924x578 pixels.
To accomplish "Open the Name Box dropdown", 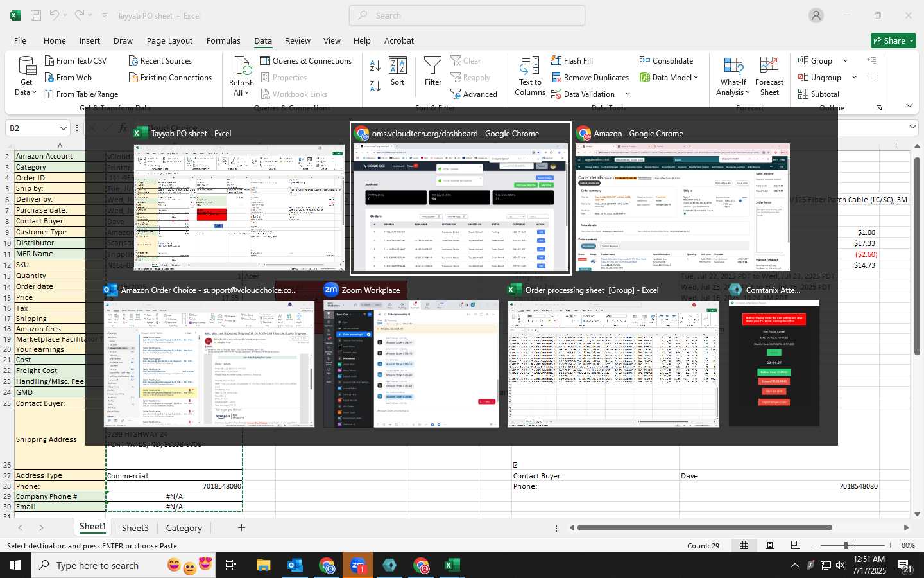I will pyautogui.click(x=63, y=128).
